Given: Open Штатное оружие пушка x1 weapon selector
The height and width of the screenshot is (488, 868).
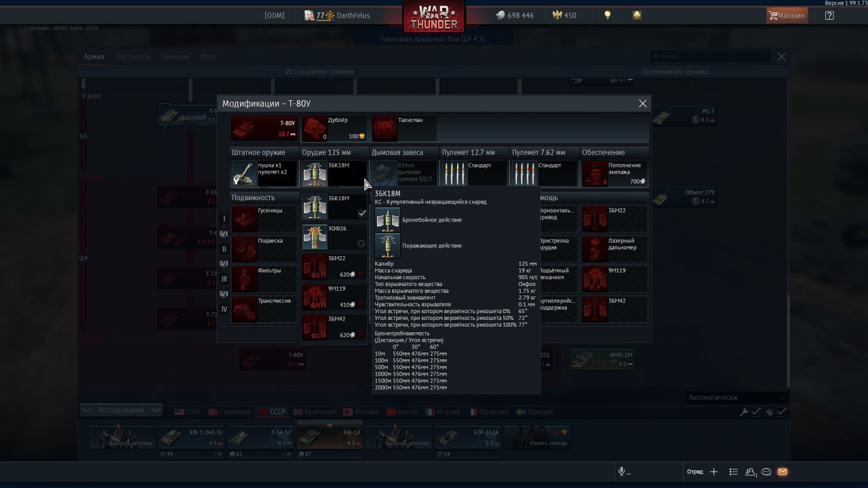Looking at the screenshot, I should 264,174.
